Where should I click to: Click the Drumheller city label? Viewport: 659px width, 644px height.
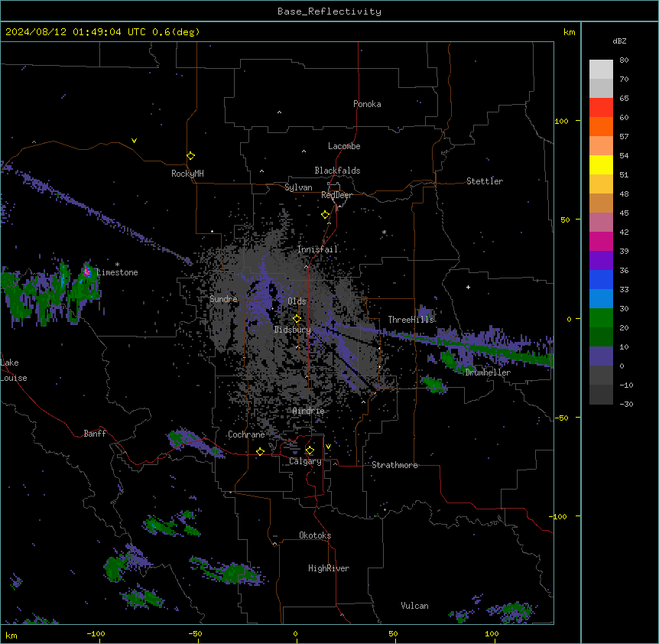pos(488,372)
